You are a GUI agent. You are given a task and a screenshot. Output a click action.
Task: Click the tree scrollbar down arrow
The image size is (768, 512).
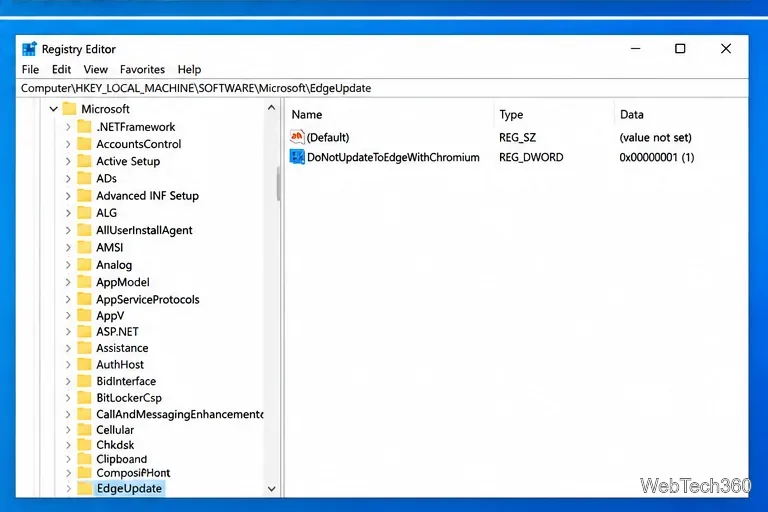click(272, 488)
